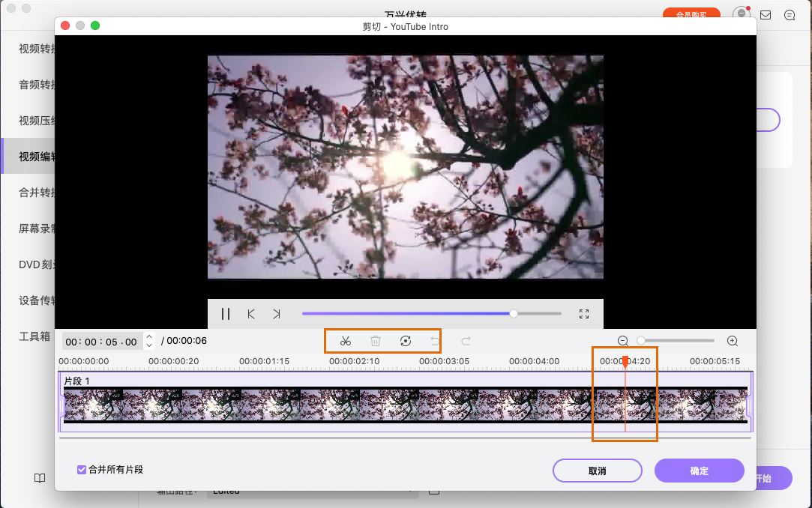Uncheck the 合并所有片段 checkbox
Image resolution: width=812 pixels, height=508 pixels.
tap(82, 470)
